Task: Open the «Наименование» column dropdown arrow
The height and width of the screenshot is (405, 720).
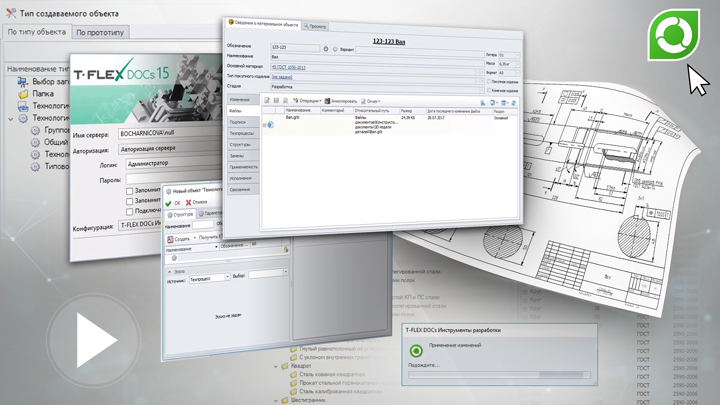Action: click(216, 247)
